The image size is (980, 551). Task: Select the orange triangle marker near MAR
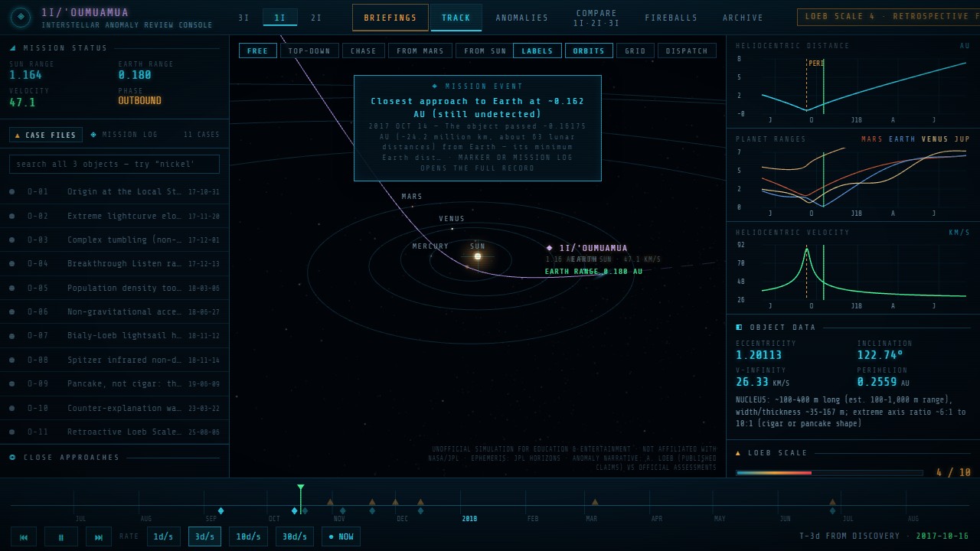point(595,502)
